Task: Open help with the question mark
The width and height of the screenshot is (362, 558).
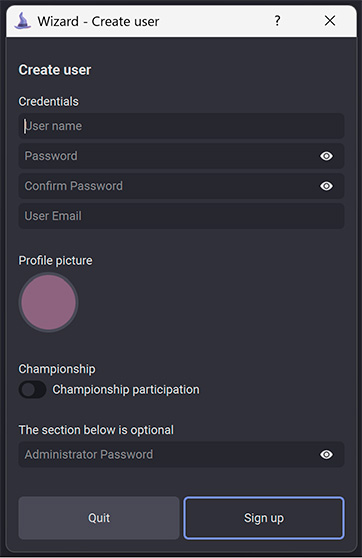Action: (277, 21)
